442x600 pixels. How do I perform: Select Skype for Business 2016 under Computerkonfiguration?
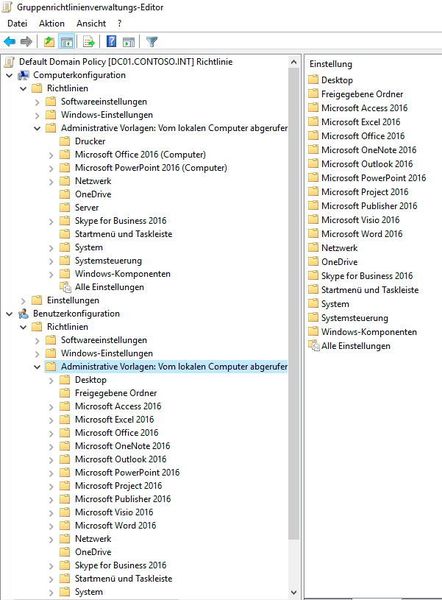tap(121, 221)
